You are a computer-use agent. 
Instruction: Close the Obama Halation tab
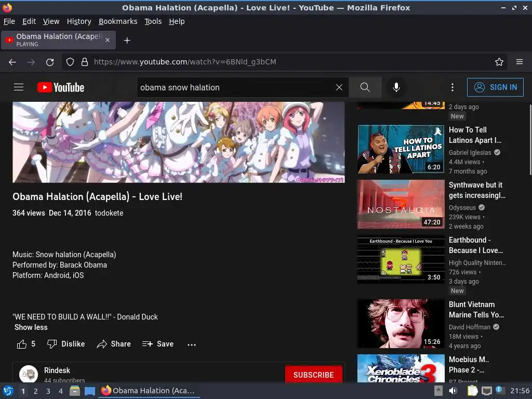pyautogui.click(x=108, y=40)
